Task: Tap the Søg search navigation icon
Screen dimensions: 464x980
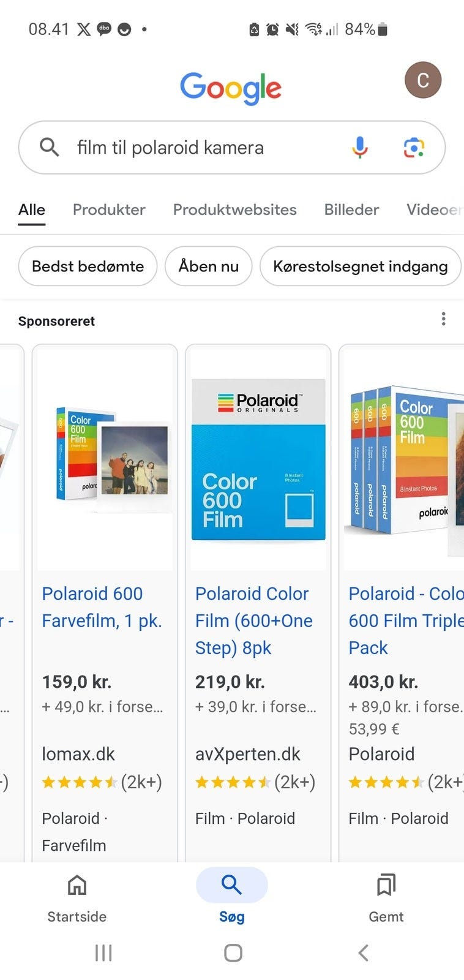Action: pos(231,885)
